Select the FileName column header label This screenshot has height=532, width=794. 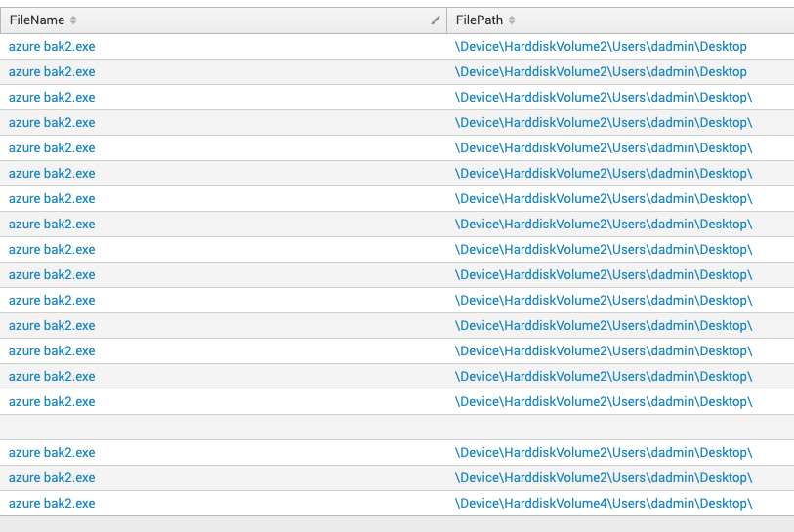36,20
